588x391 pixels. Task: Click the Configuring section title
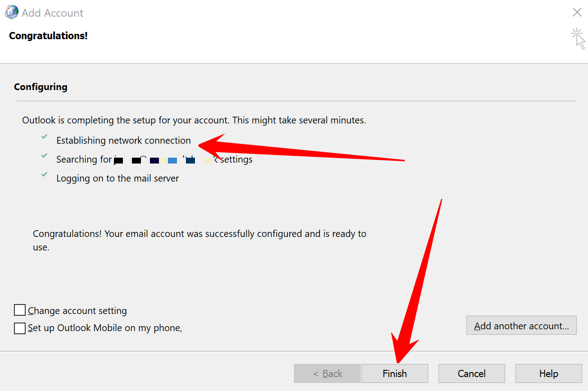pyautogui.click(x=41, y=87)
